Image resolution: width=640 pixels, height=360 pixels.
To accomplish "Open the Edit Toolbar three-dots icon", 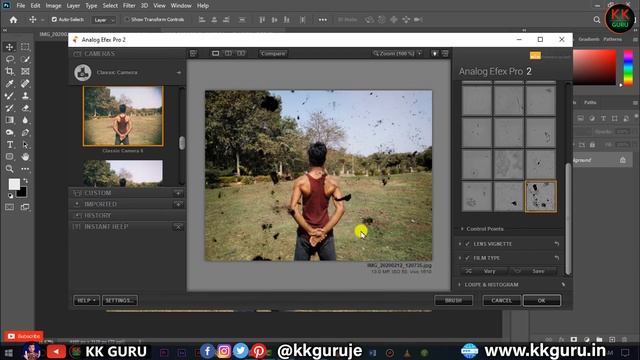I will tap(25, 169).
